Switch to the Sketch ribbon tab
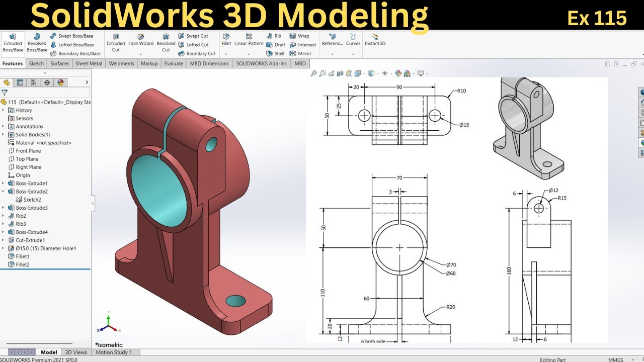This screenshot has width=644, height=362. click(x=36, y=63)
